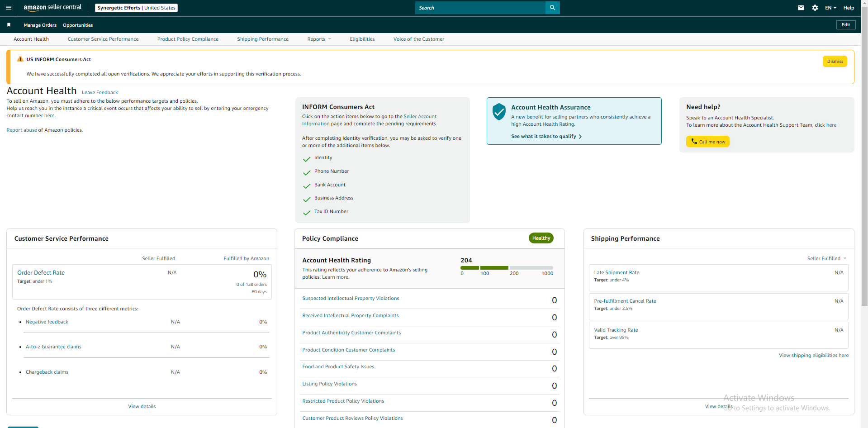Open Food and Product Safety Issues
This screenshot has width=868, height=428.
pyautogui.click(x=338, y=366)
